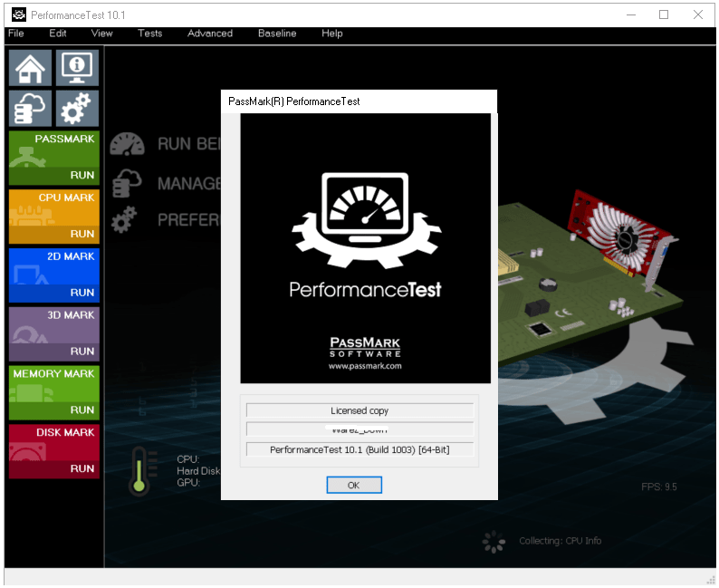719x588 pixels.
Task: Click OK in the About dialog
Action: tap(354, 486)
